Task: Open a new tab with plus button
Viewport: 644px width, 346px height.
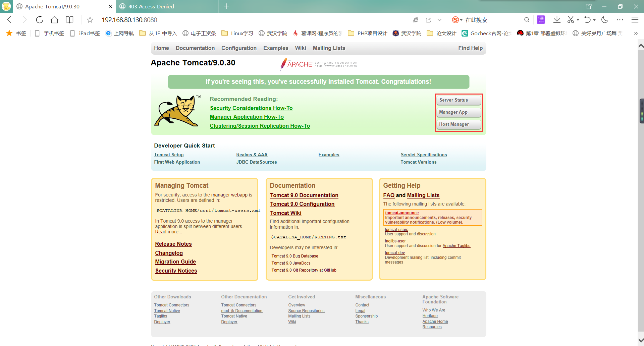Action: [226, 6]
